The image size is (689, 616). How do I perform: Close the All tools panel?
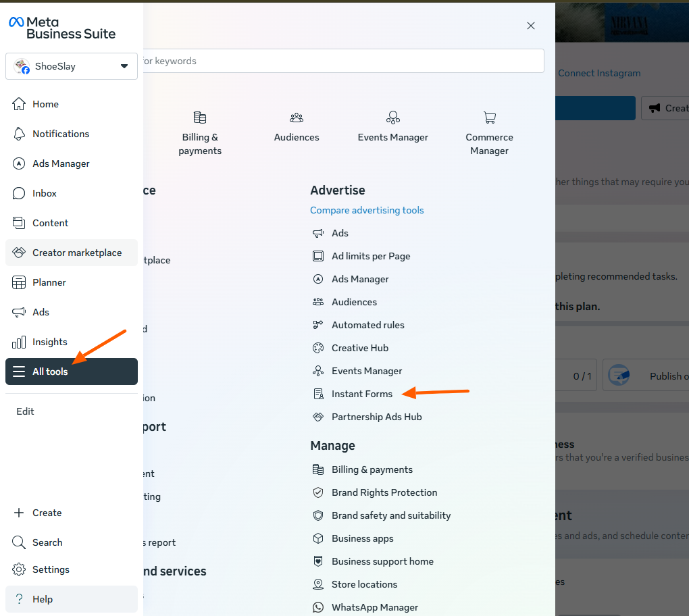pos(531,26)
